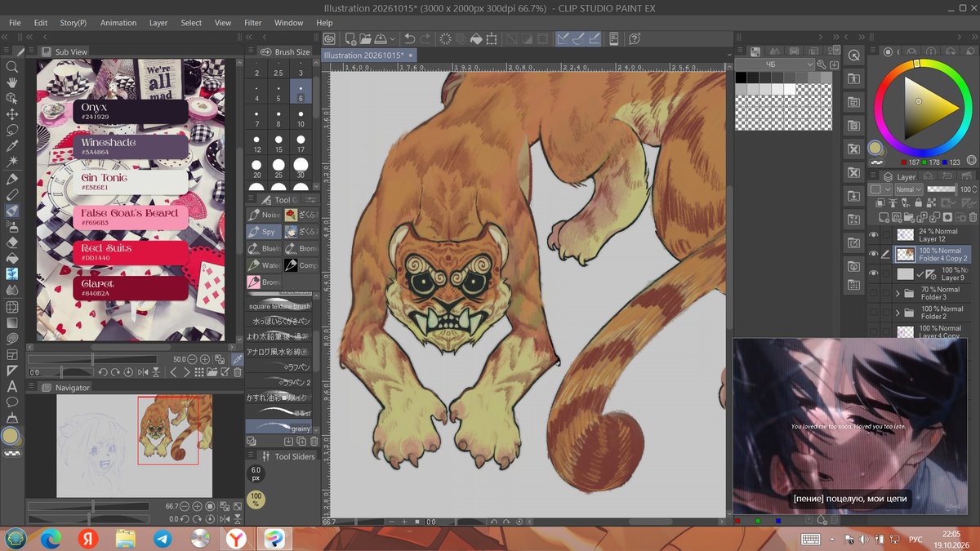The image size is (980, 551).
Task: Click the Fill bucket command bar icon
Action: pos(476,38)
